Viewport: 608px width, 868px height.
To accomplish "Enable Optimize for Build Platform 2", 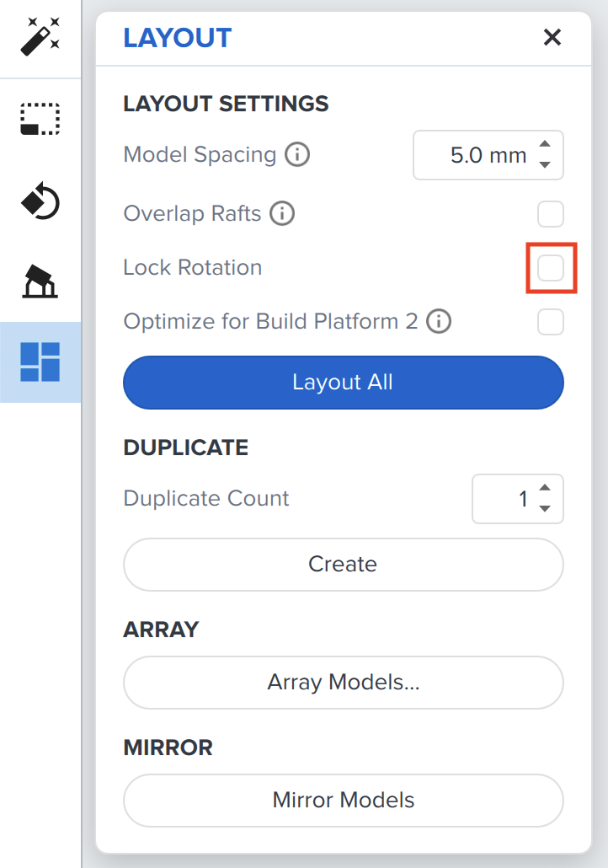I will click(551, 321).
